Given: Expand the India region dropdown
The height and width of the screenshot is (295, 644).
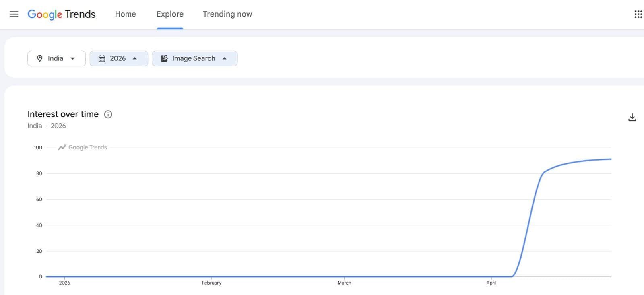Looking at the screenshot, I should pos(56,58).
